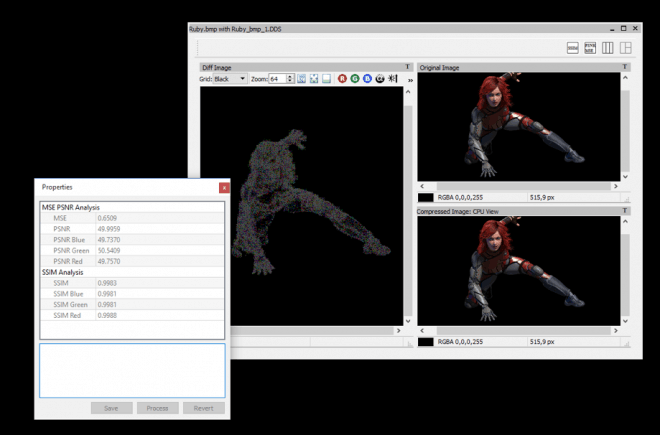The width and height of the screenshot is (660, 435).
Task: Click the SSIM value 0.9983
Action: coord(107,283)
